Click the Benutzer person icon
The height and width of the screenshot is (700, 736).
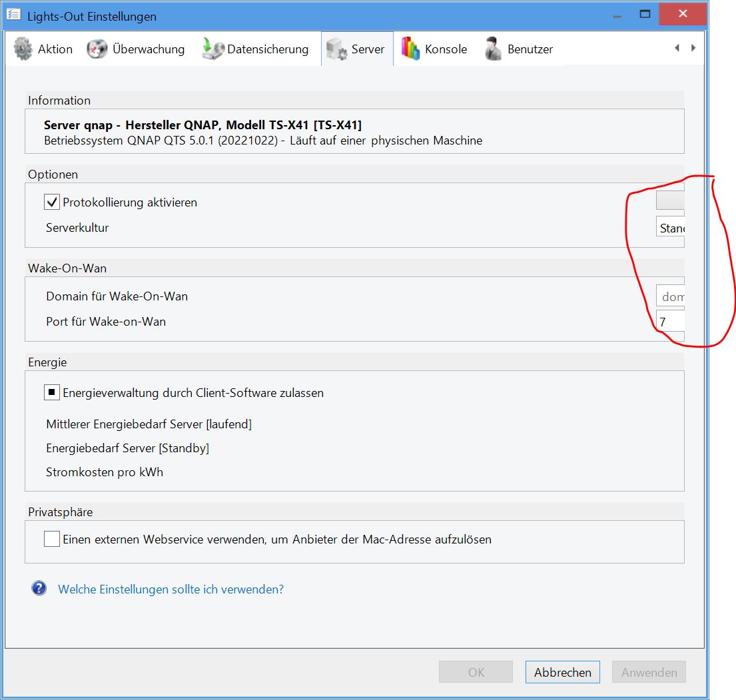click(494, 49)
